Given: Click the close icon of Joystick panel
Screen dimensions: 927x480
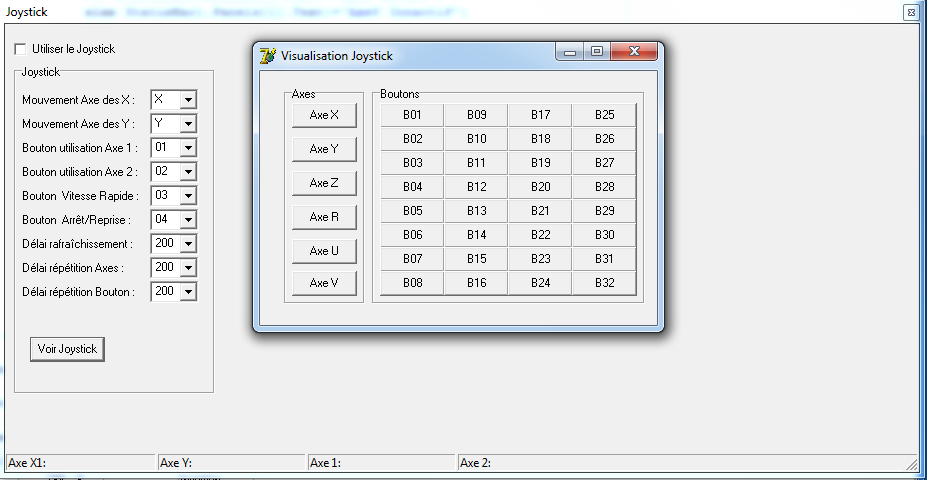Looking at the screenshot, I should click(x=910, y=13).
